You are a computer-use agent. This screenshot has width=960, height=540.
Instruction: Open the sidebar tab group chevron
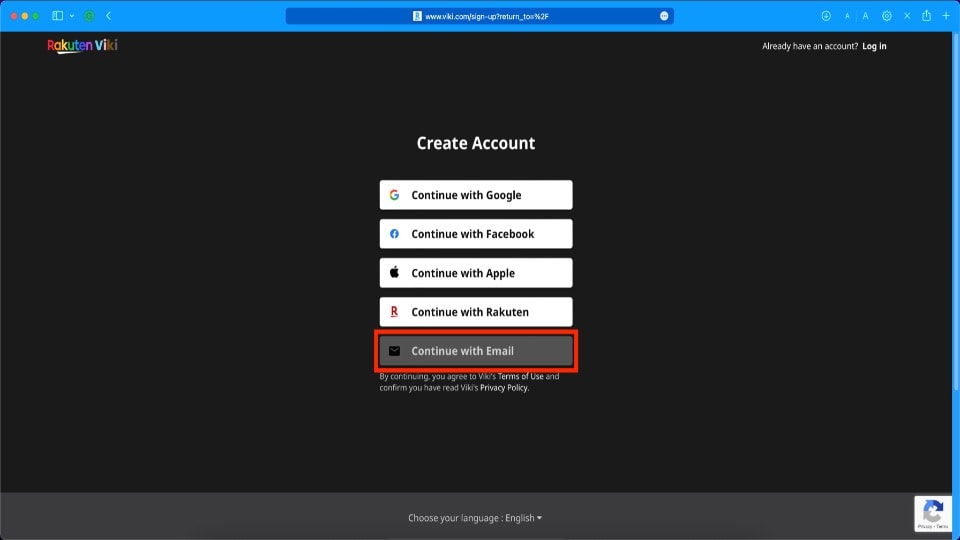pos(72,16)
